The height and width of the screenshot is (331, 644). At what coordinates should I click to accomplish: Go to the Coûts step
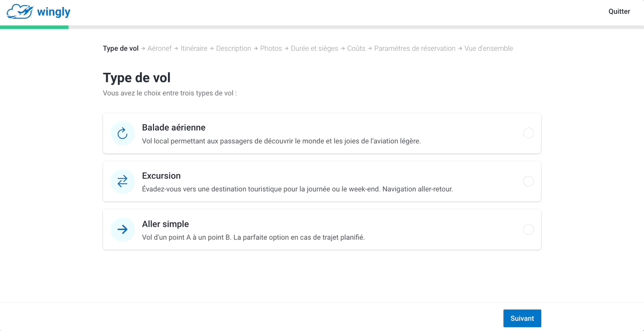click(x=356, y=49)
